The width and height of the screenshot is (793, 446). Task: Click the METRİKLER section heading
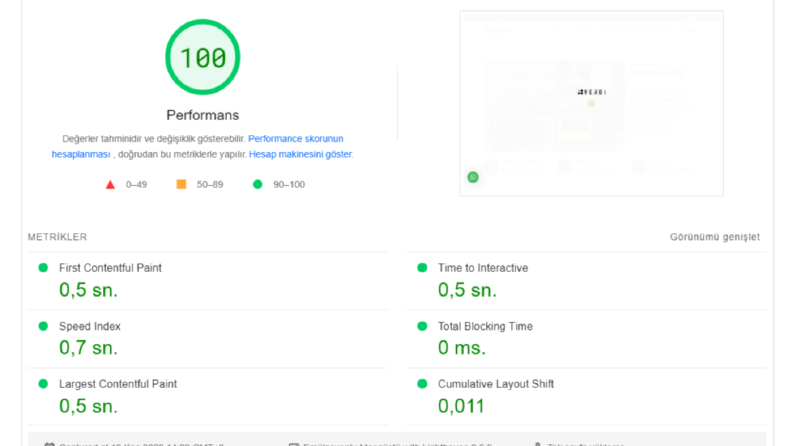pyautogui.click(x=57, y=237)
